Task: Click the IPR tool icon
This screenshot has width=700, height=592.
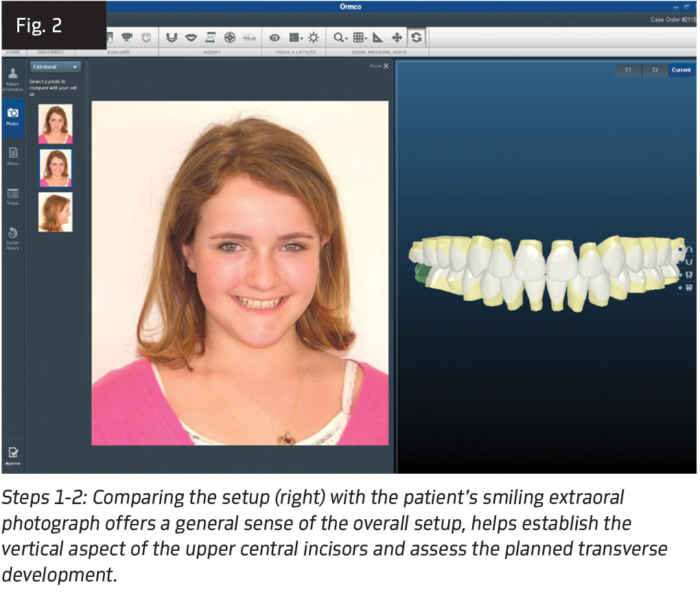Action: 145,38
